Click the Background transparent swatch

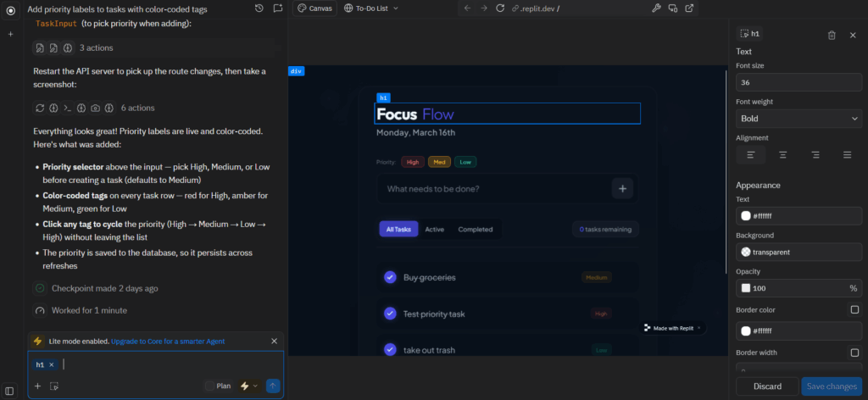[746, 253]
